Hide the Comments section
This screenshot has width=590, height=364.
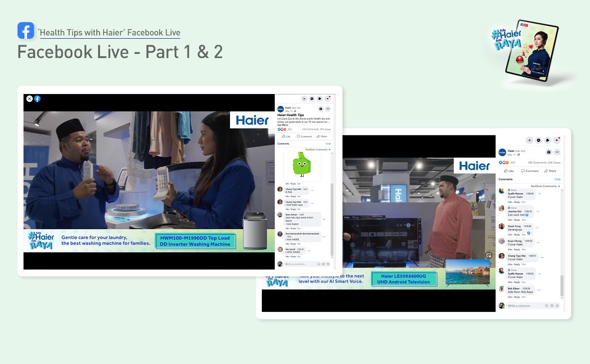pos(328,143)
